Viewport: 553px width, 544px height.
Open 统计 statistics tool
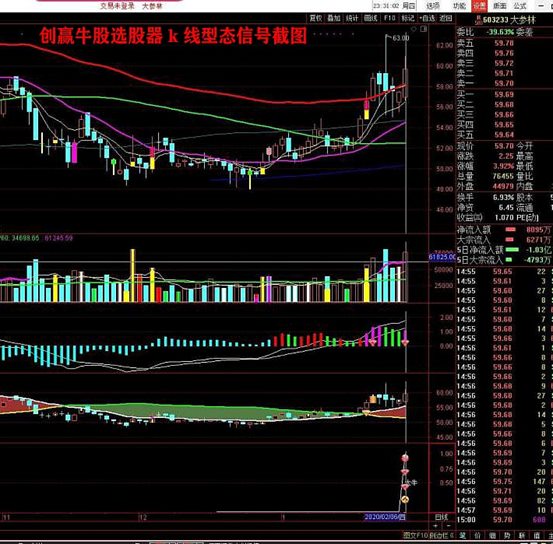point(352,18)
